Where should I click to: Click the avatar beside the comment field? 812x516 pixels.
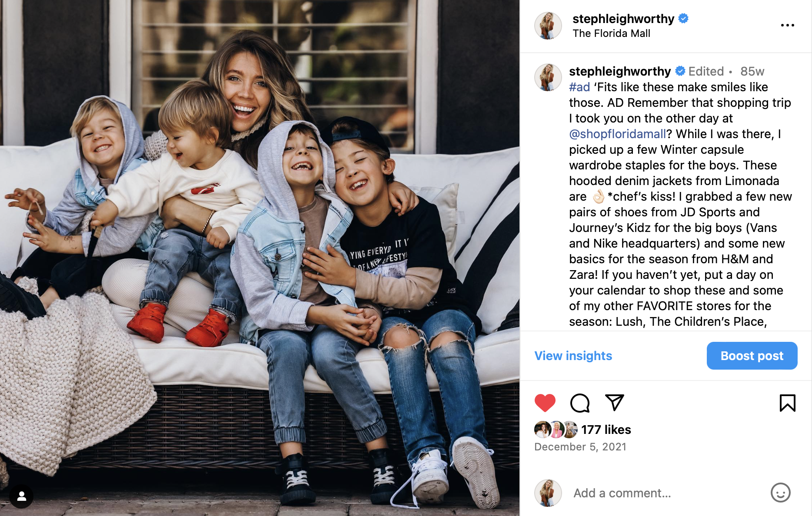(548, 493)
